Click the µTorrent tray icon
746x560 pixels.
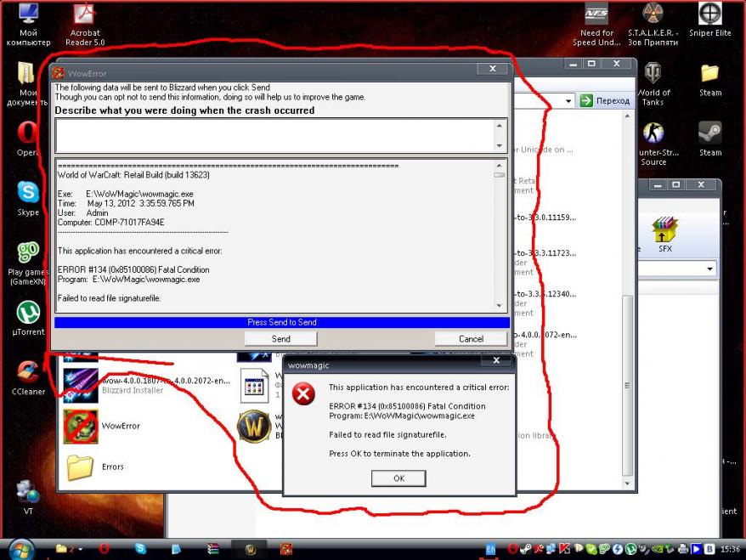tap(630, 549)
